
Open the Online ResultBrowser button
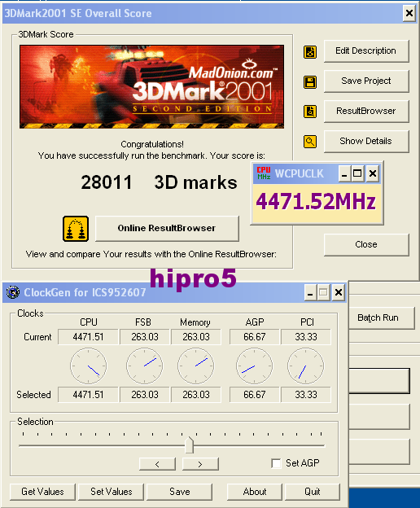coord(167,229)
